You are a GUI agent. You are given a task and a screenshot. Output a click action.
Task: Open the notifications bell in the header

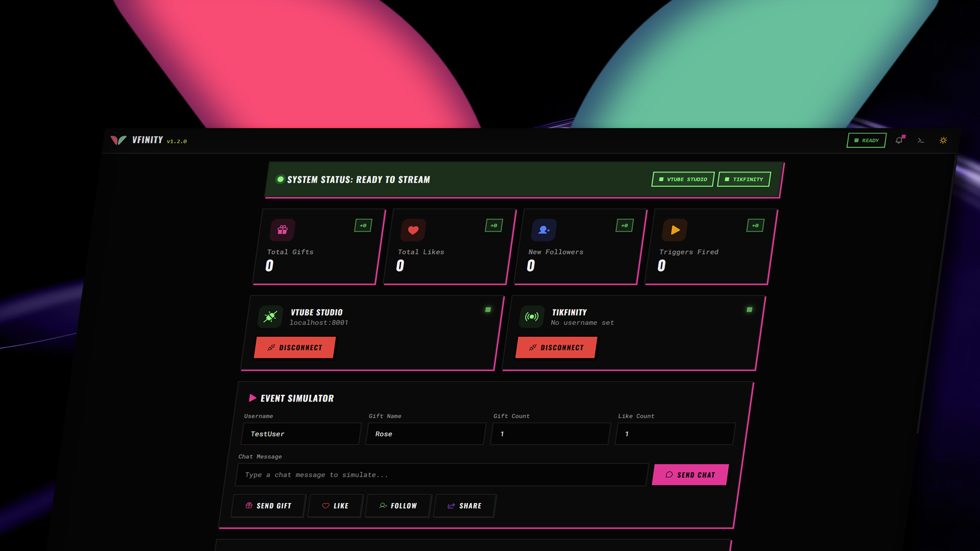(899, 140)
